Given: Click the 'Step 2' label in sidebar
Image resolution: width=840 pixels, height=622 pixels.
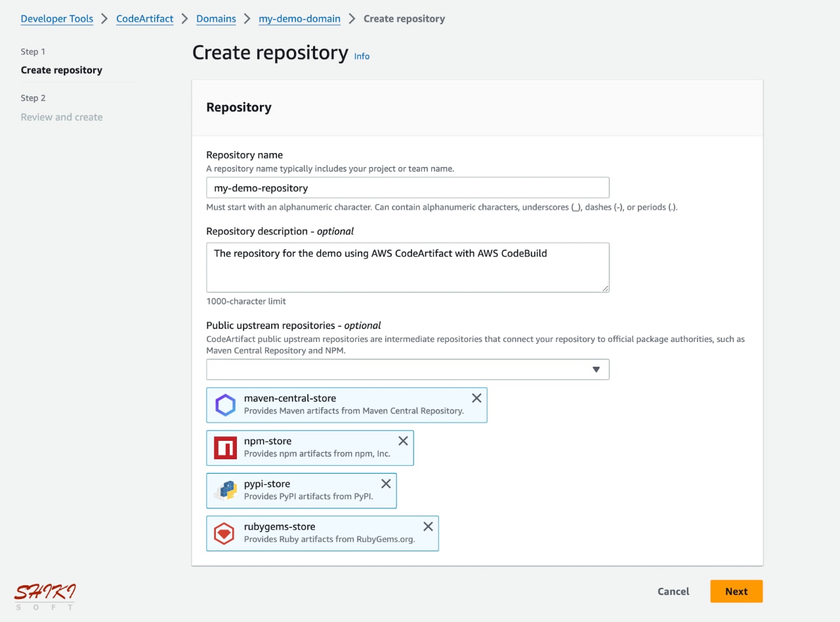Looking at the screenshot, I should point(33,98).
